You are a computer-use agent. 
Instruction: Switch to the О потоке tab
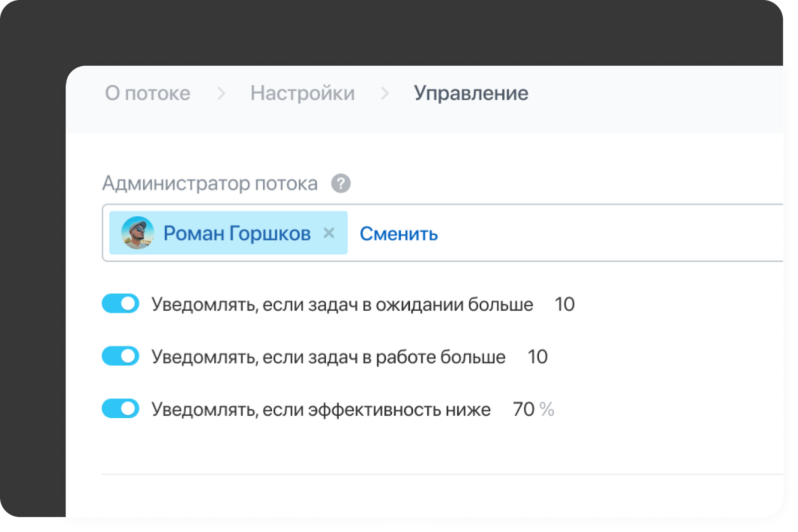[x=148, y=93]
